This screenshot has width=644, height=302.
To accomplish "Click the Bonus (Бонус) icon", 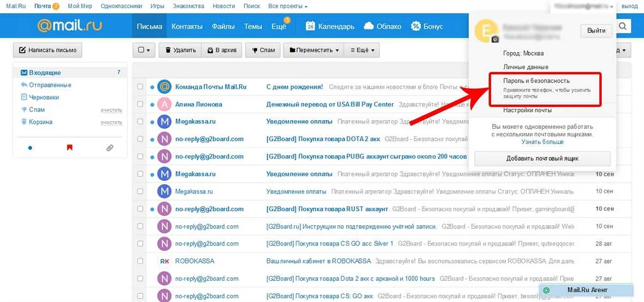I will coord(416,26).
